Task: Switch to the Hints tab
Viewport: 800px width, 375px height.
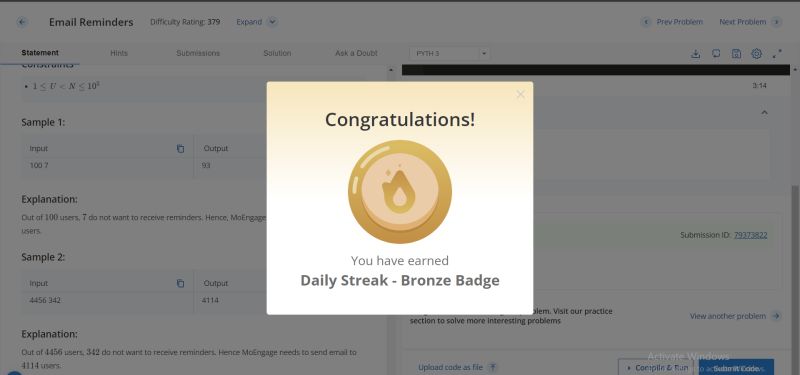Action: click(119, 53)
